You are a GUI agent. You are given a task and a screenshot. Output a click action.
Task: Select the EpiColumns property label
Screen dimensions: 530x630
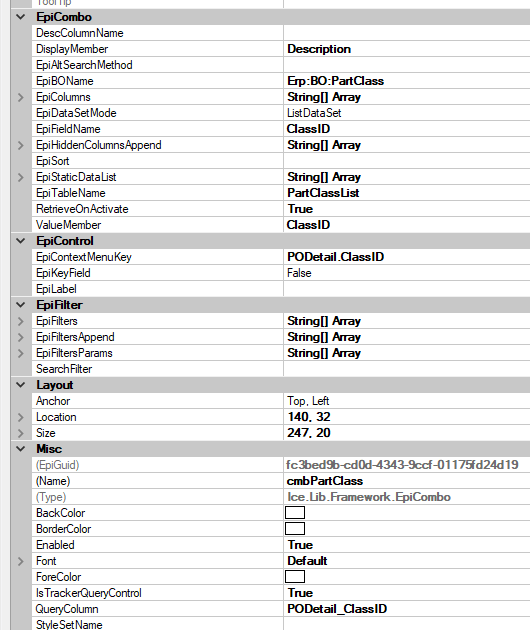pos(63,97)
